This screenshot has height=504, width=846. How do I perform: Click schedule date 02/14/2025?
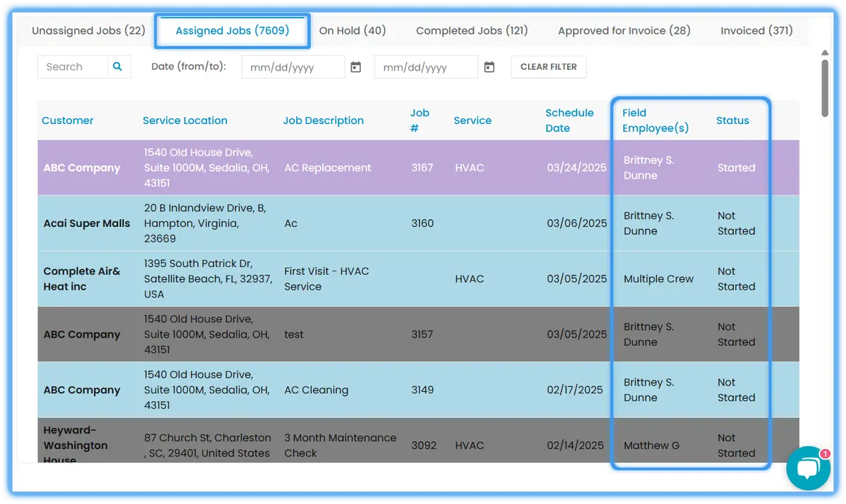[x=575, y=445]
